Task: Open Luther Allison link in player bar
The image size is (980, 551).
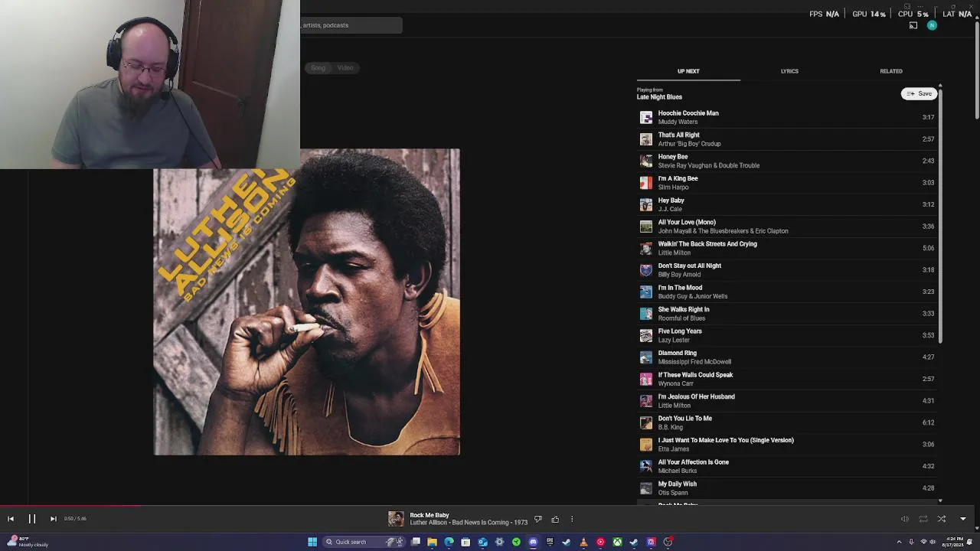Action: (428, 523)
